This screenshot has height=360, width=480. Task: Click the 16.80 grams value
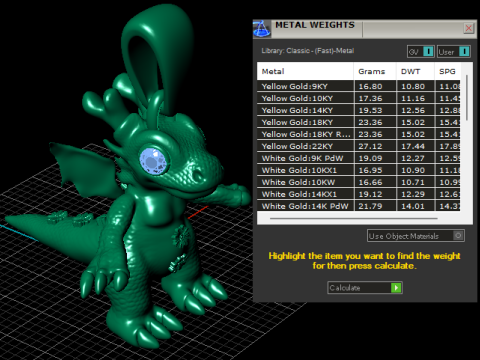(370, 86)
